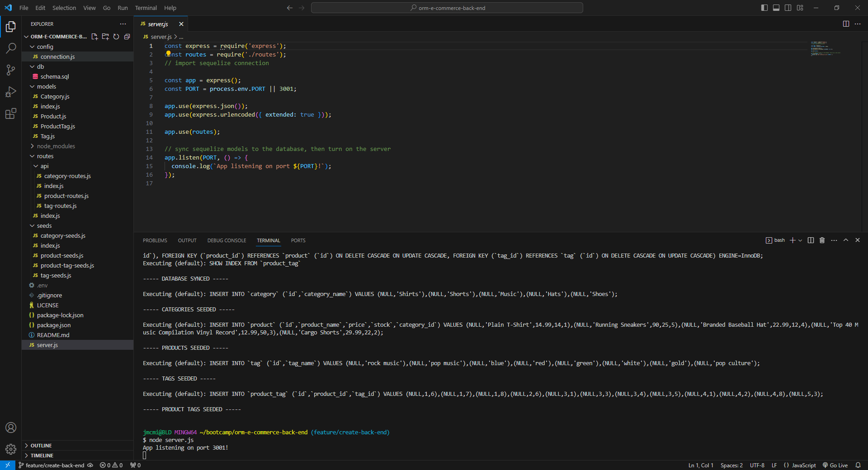This screenshot has height=470, width=868.
Task: Split the terminal panel
Action: pos(811,240)
